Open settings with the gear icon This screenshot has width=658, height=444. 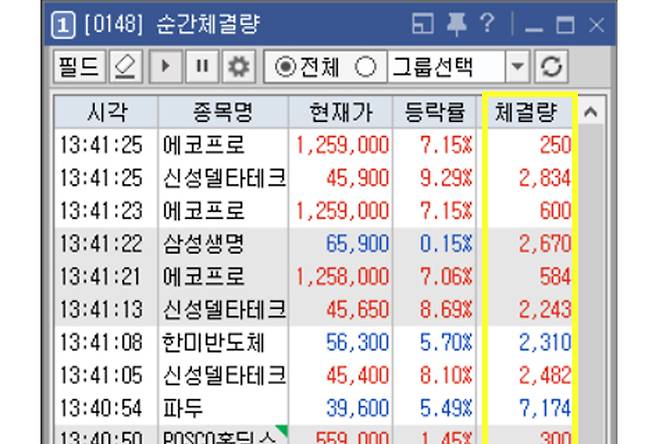click(237, 67)
